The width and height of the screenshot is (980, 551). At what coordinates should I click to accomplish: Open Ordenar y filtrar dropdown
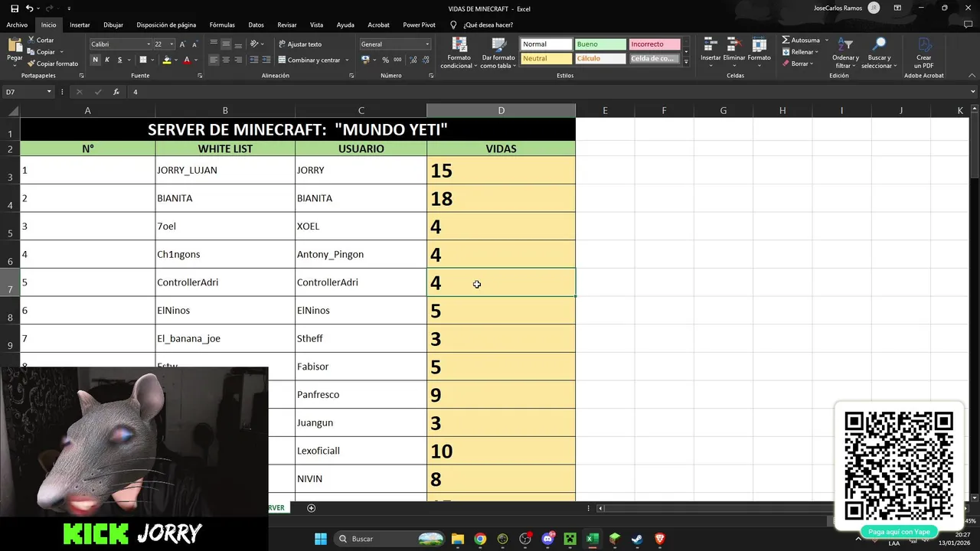(845, 53)
